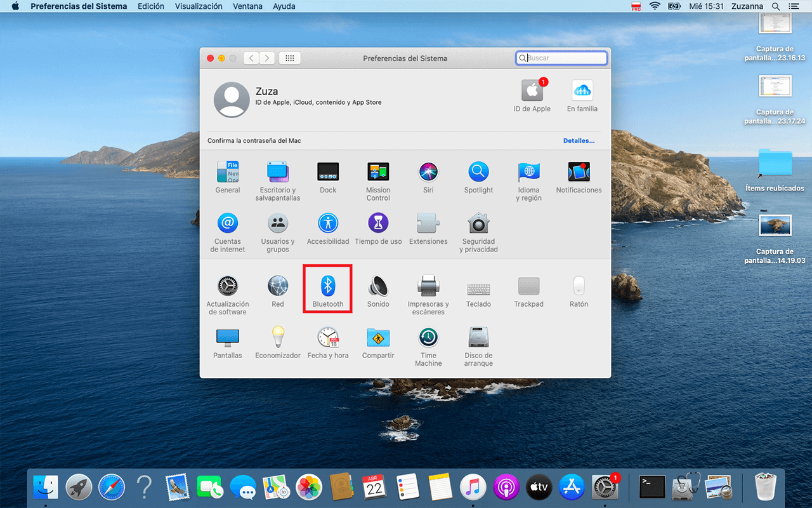
Task: Open Messages from the Dock
Action: 243,487
